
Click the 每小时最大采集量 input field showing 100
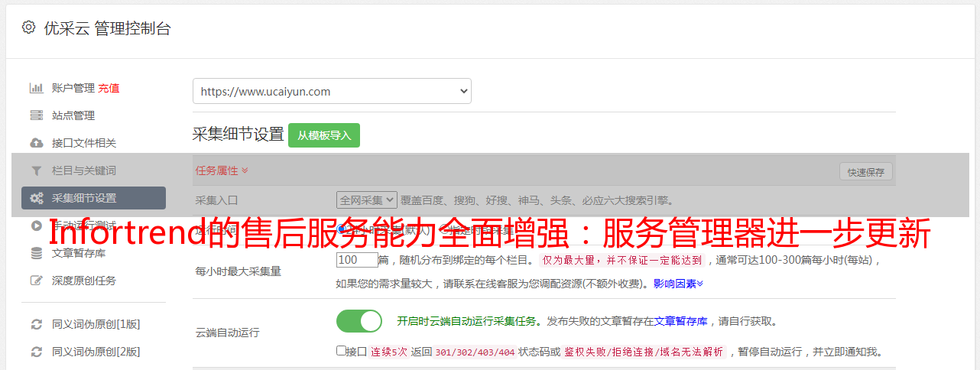click(x=357, y=260)
